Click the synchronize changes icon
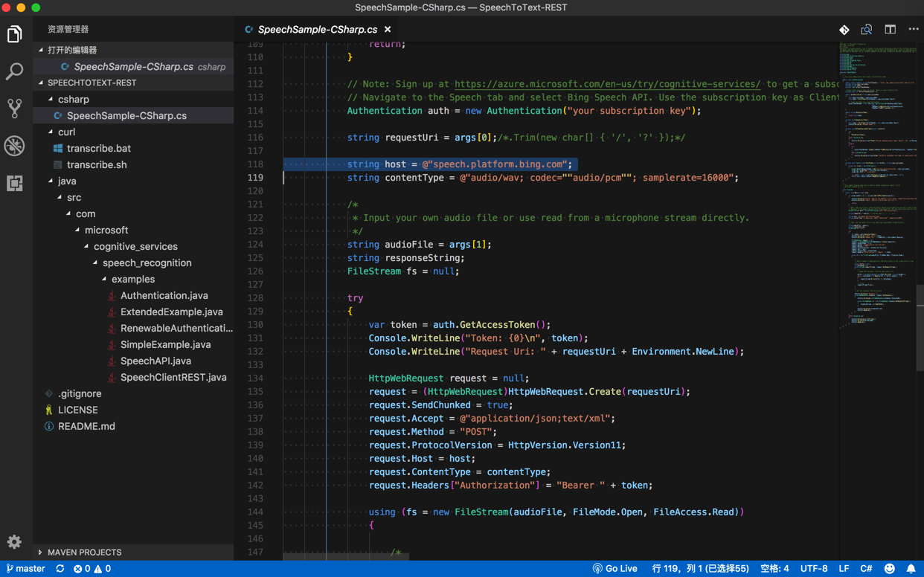Viewport: 924px width, 577px height. [x=60, y=569]
